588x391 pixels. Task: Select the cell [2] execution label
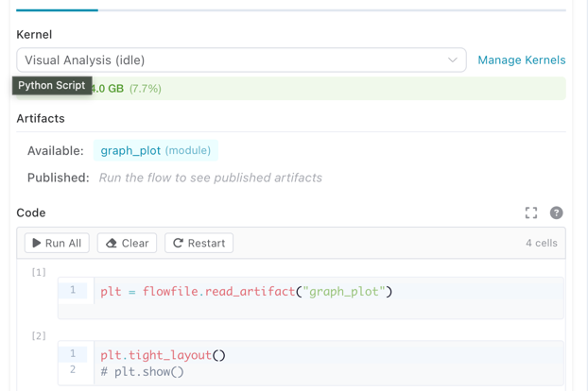(39, 335)
